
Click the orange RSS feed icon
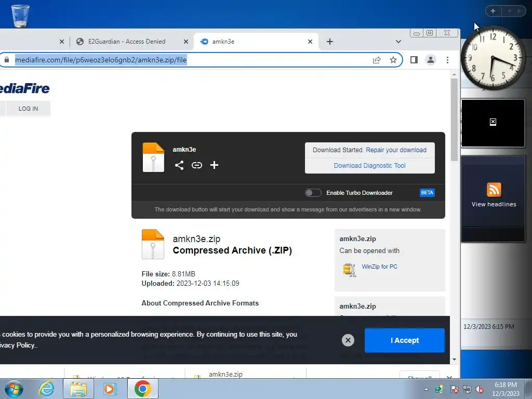494,190
